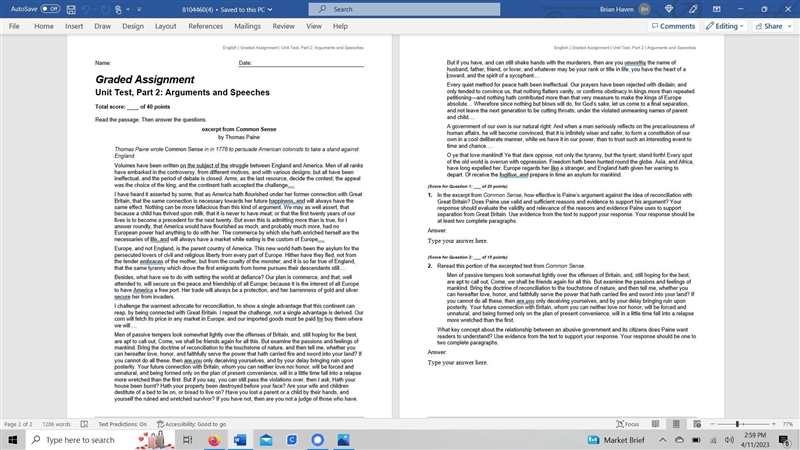Open the Help tab
This screenshot has height=450, width=800.
pyautogui.click(x=340, y=26)
